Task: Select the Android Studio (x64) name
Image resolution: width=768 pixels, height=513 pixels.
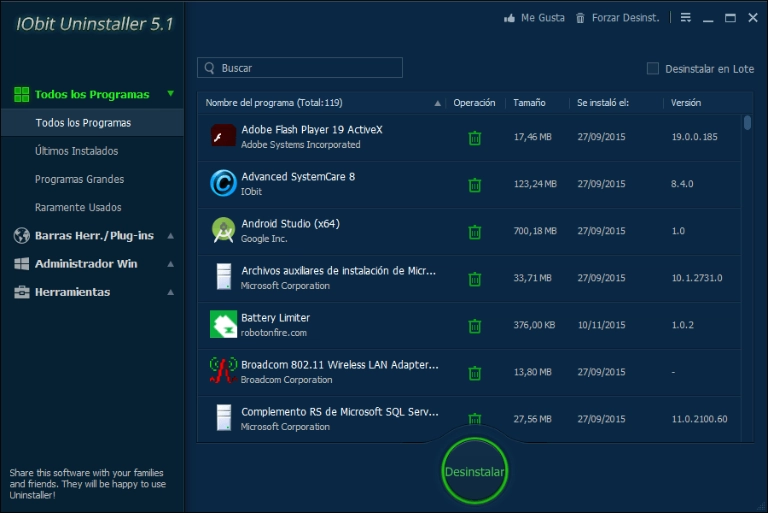Action: [290, 224]
